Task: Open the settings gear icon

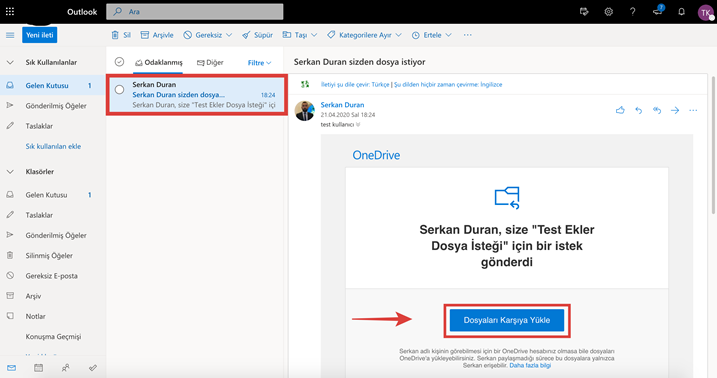Action: tap(608, 12)
